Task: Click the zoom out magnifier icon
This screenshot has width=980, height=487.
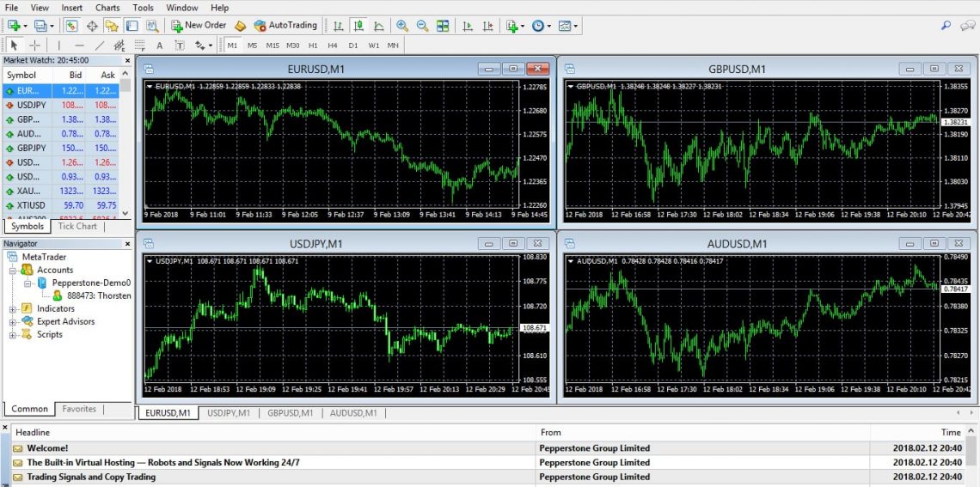Action: point(422,26)
